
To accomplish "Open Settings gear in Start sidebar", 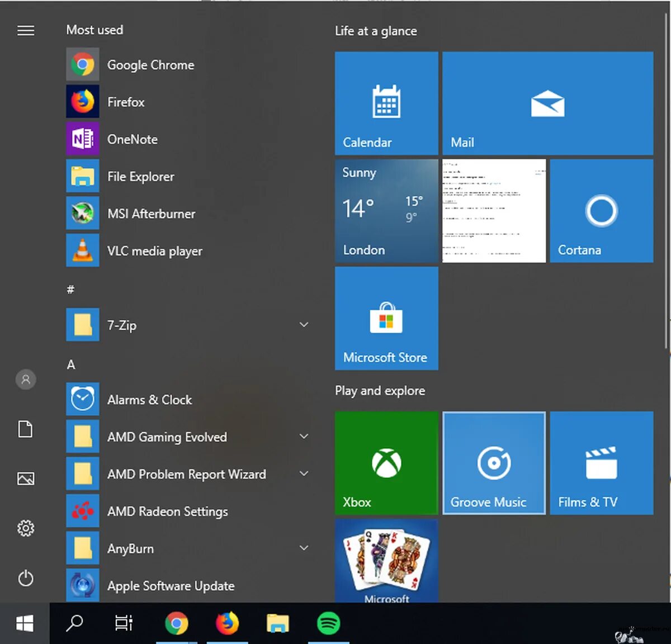I will click(26, 528).
